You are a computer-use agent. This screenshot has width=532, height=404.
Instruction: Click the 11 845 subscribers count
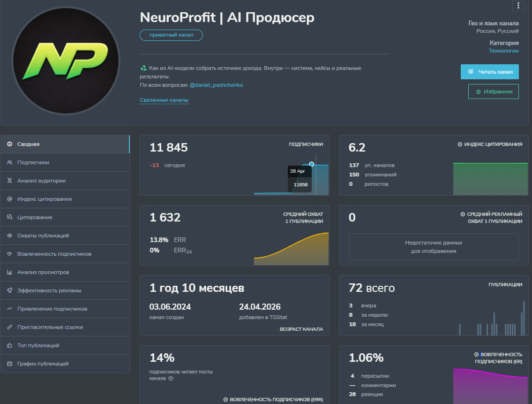click(x=169, y=147)
